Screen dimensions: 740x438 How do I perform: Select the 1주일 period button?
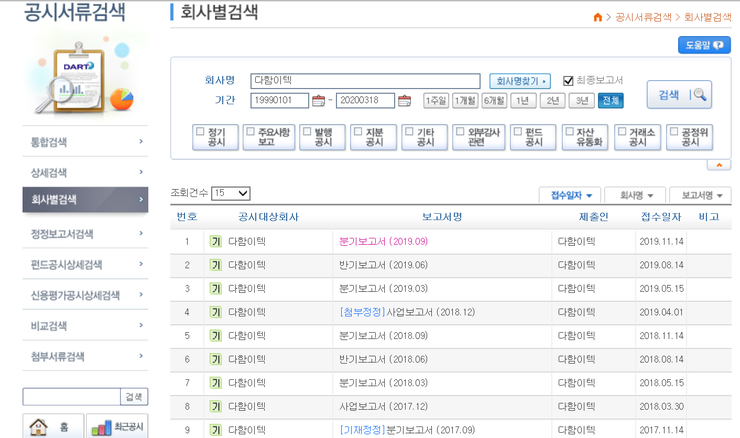436,101
